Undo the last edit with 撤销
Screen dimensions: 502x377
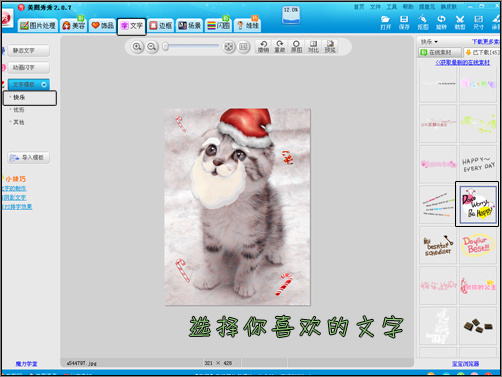click(x=263, y=47)
